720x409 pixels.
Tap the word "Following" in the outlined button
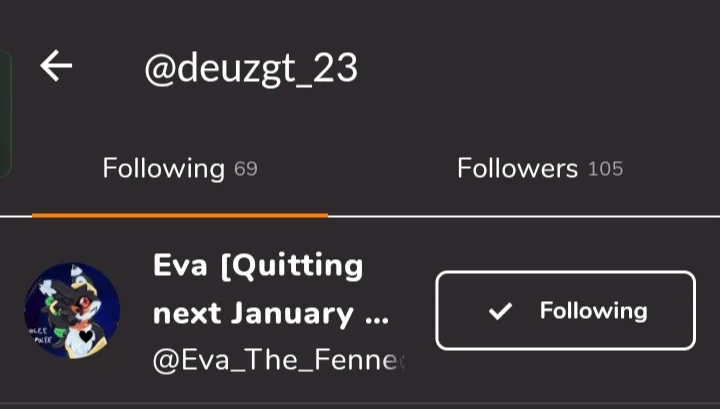593,311
